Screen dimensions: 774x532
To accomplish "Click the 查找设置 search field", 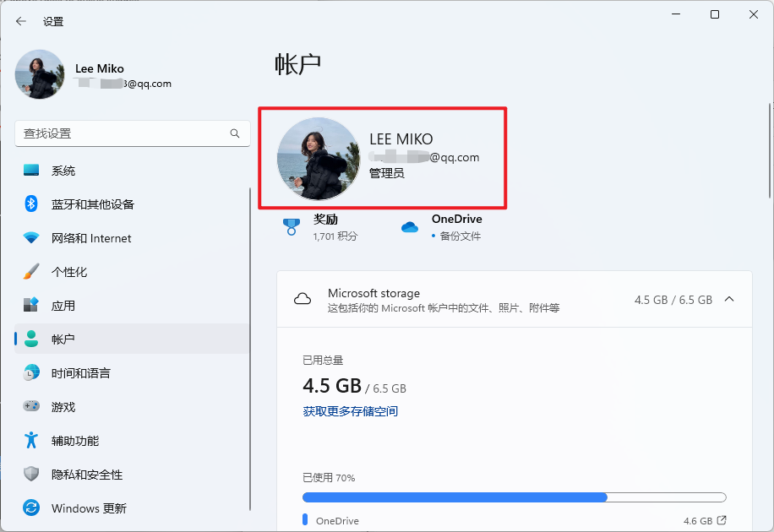I will click(x=133, y=133).
